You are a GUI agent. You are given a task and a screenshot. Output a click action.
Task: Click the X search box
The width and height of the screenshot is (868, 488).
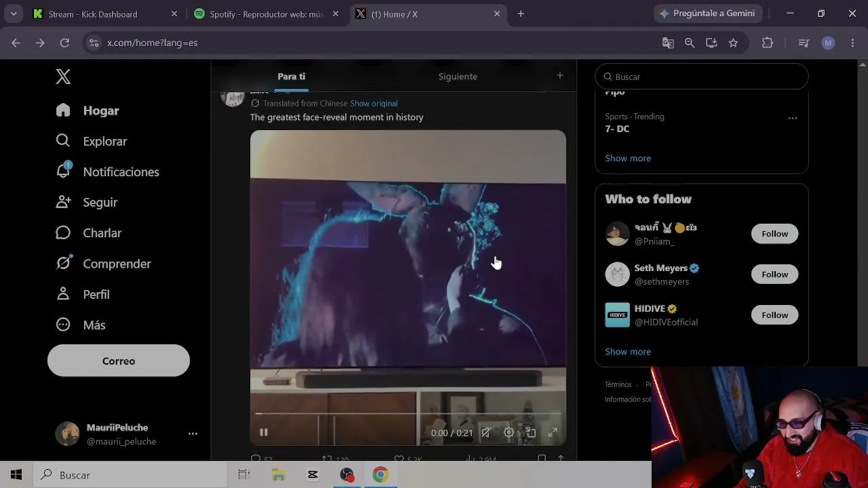pyautogui.click(x=701, y=77)
